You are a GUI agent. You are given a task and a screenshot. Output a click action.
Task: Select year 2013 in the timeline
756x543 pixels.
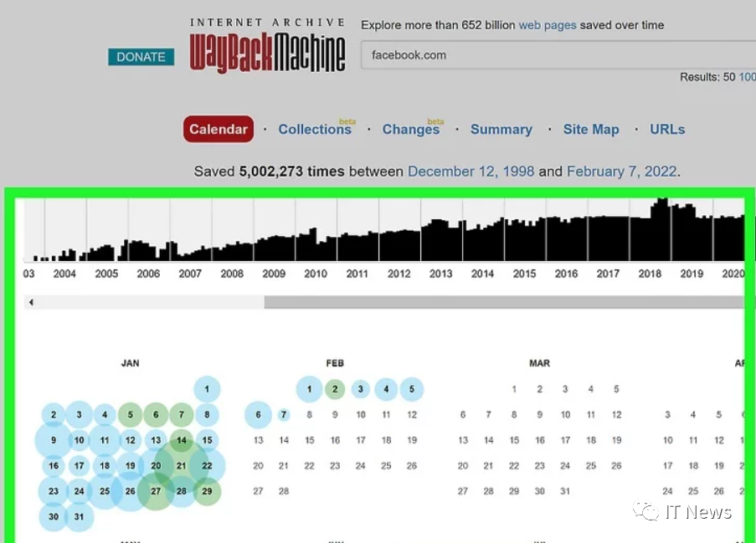[441, 274]
